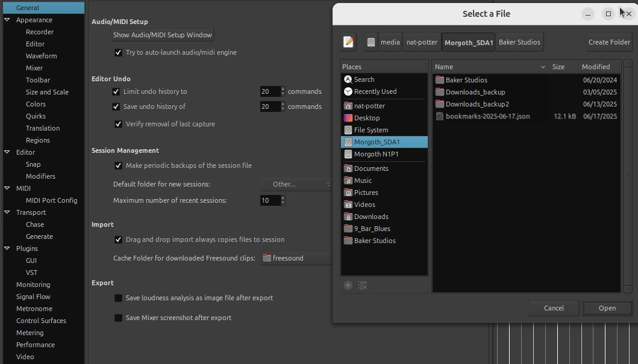
Task: Collapse the Plugins preferences section
Action: click(7, 248)
